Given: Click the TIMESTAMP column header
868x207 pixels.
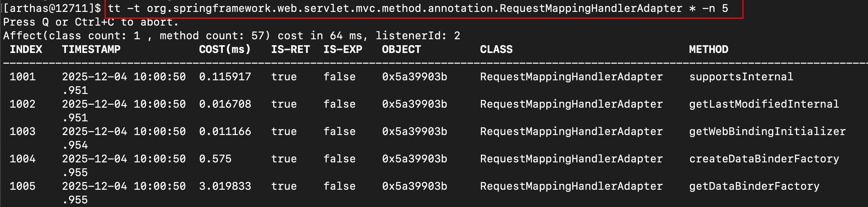Looking at the screenshot, I should click(91, 50).
